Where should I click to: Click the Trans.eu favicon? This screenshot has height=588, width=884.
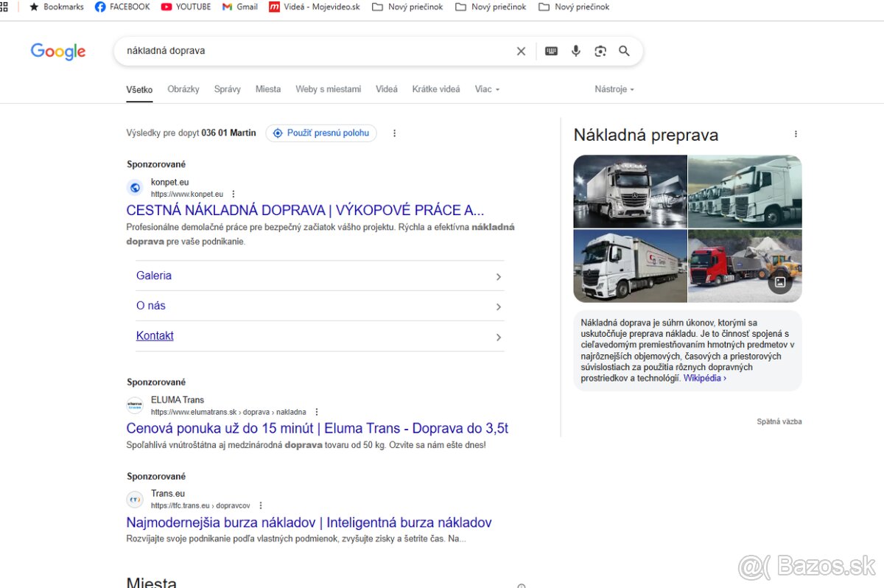pyautogui.click(x=135, y=499)
